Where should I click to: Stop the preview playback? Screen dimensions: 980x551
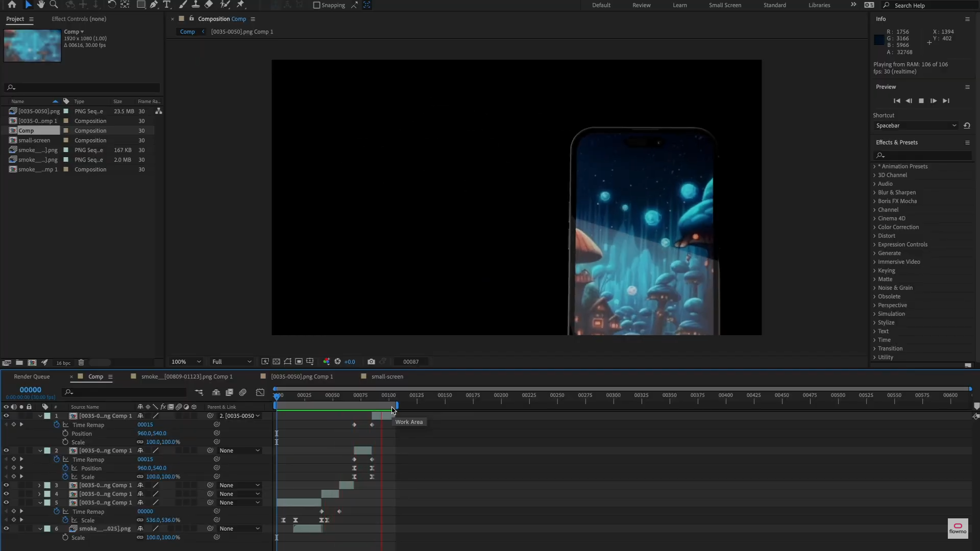[x=921, y=101]
